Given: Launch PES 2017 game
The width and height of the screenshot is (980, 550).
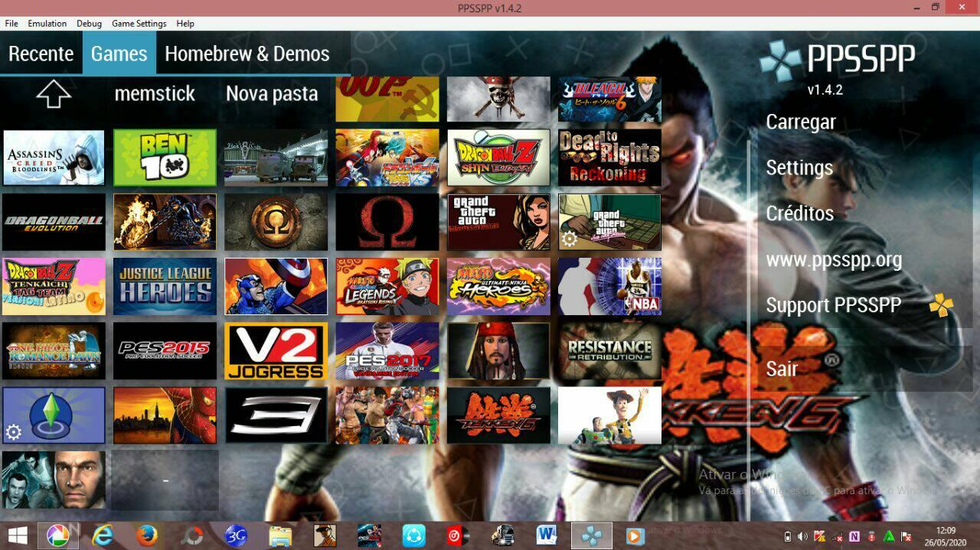Looking at the screenshot, I should pos(387,351).
